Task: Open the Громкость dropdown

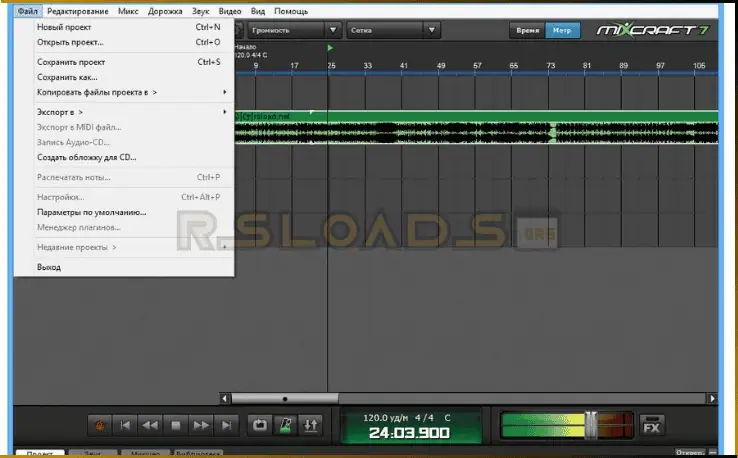Action: (290, 30)
